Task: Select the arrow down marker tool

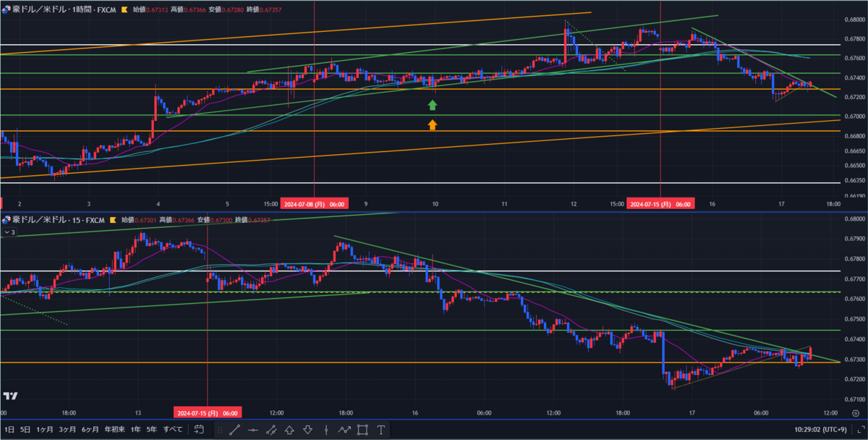Action: click(x=307, y=430)
